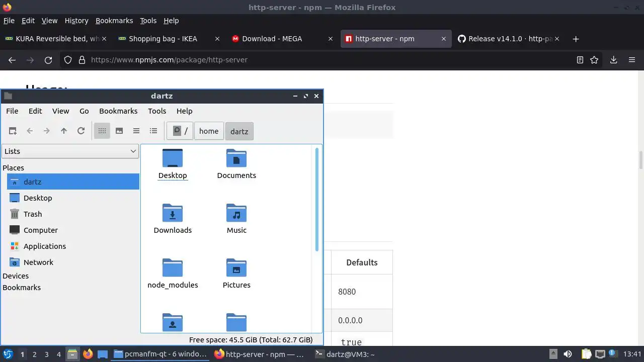This screenshot has height=362, width=644.
Task: Go to home in path bar
Action: (x=209, y=131)
